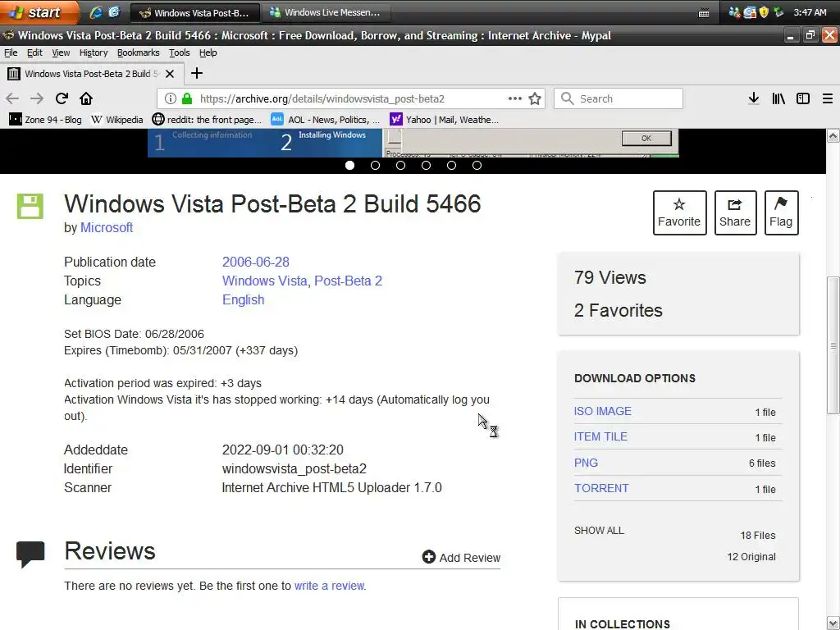Open the AOL News bookmark
Viewport: 840px width, 630px height.
(325, 120)
